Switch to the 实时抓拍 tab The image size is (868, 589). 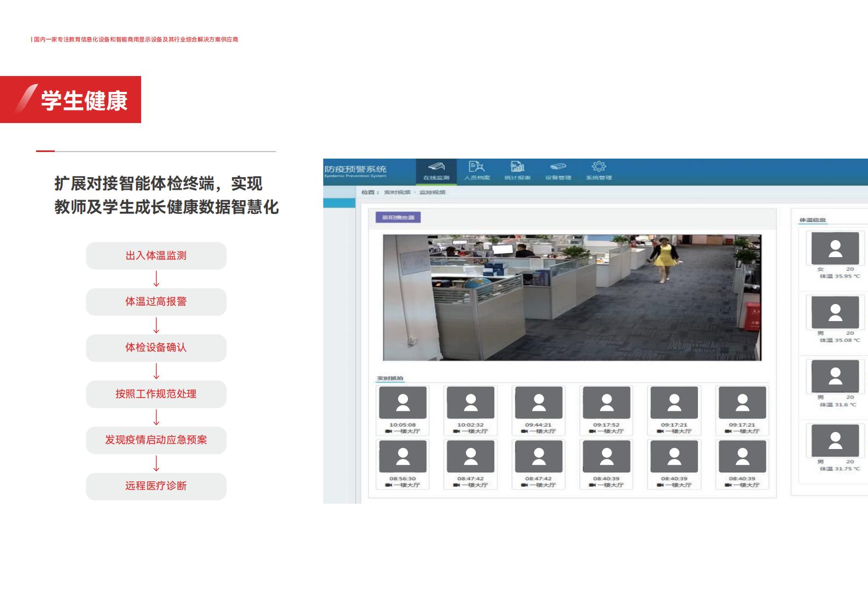pyautogui.click(x=390, y=378)
